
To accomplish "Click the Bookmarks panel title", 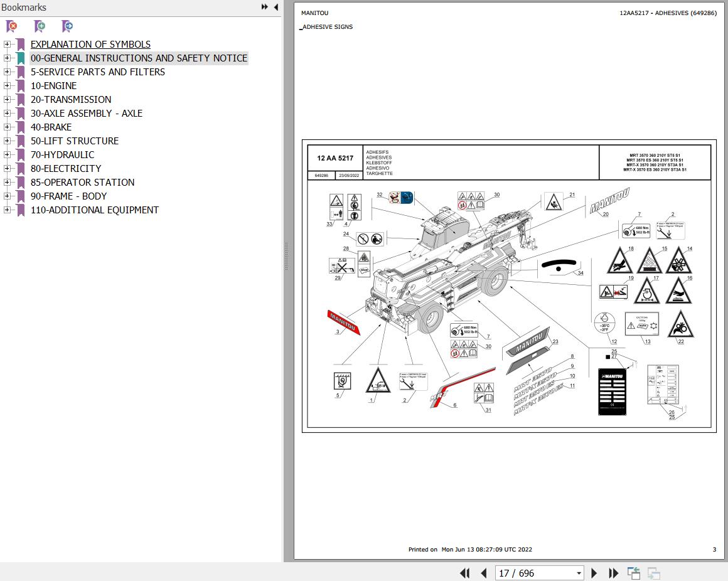I will 24,8.
